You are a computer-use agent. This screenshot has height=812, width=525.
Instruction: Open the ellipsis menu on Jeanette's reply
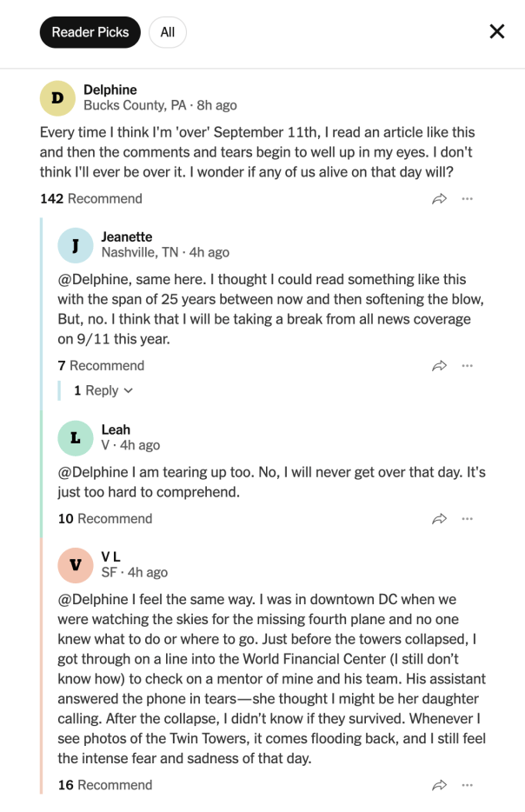click(x=467, y=366)
